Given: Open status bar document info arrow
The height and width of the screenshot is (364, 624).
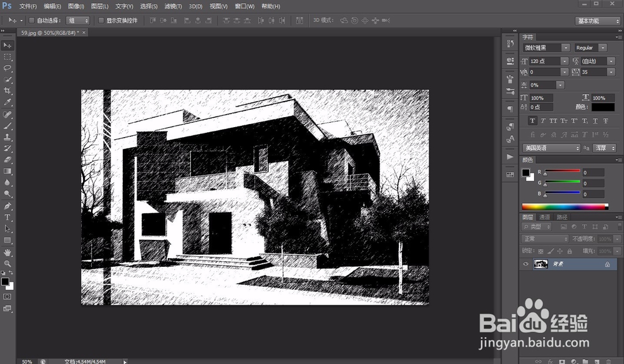Looking at the screenshot, I should tap(125, 362).
